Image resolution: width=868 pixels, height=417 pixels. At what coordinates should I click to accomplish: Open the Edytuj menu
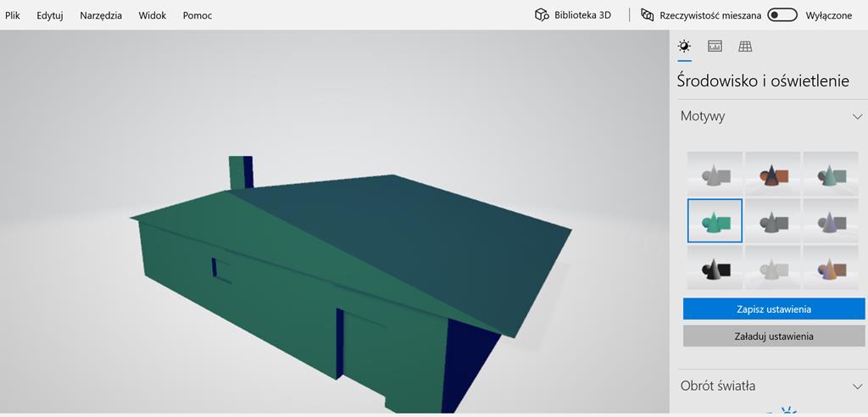[50, 15]
